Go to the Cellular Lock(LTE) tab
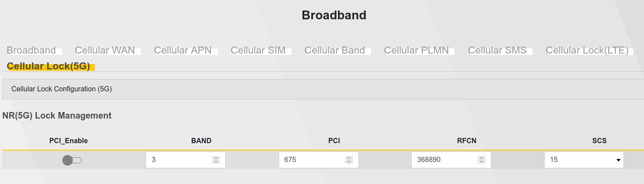 pyautogui.click(x=587, y=50)
